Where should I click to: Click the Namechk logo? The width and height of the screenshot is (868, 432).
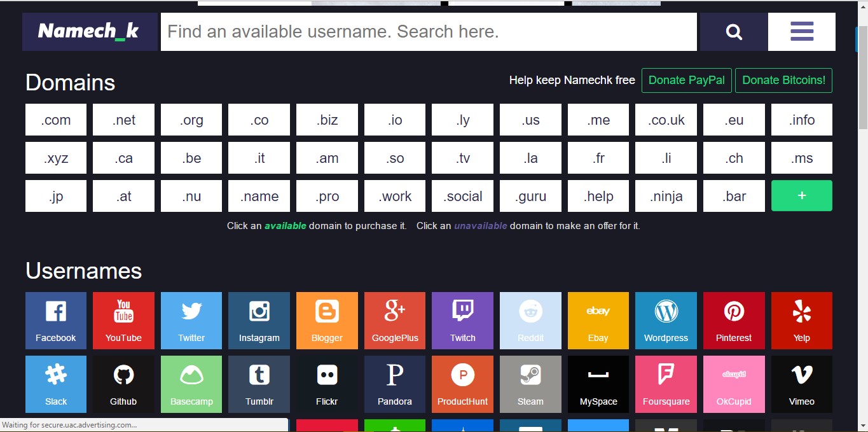click(x=90, y=32)
